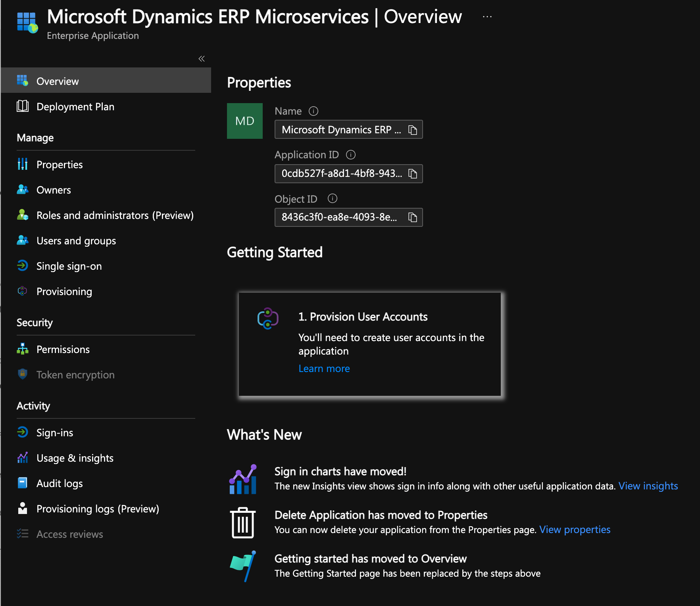This screenshot has height=606, width=700.
Task: Follow the Learn more link
Action: tap(324, 368)
